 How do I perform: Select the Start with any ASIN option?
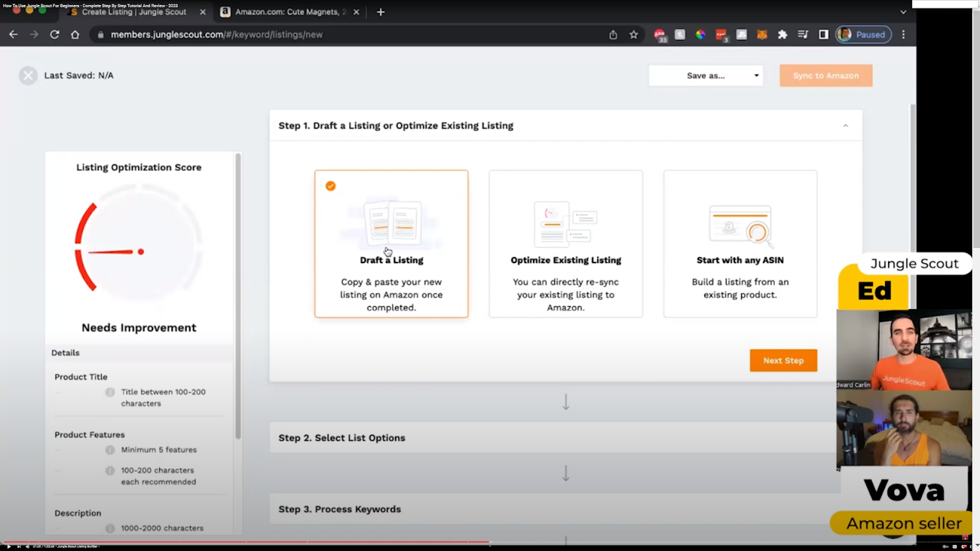(740, 244)
